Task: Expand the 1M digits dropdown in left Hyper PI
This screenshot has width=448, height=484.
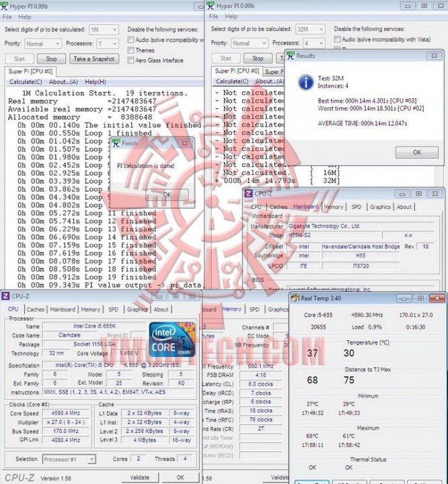Action: point(104,30)
